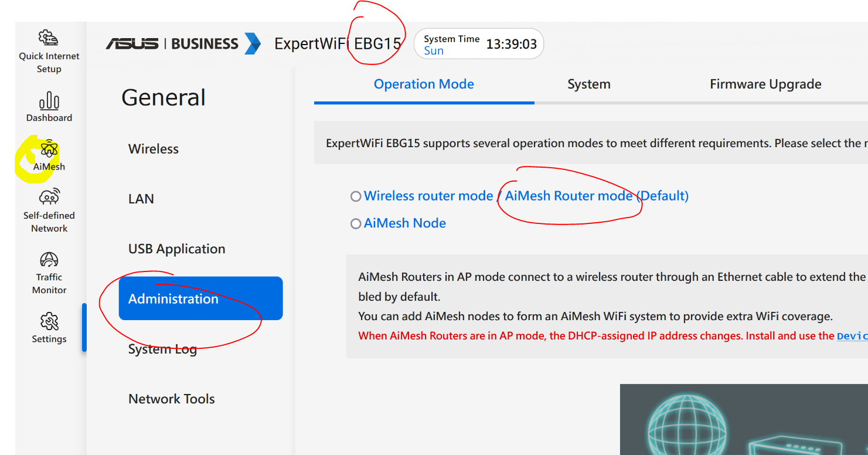Screen dimensions: 868x455
Task: Click the Wireless router mode link
Action: [428, 196]
